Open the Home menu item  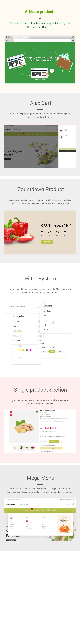[x=26, y=510]
